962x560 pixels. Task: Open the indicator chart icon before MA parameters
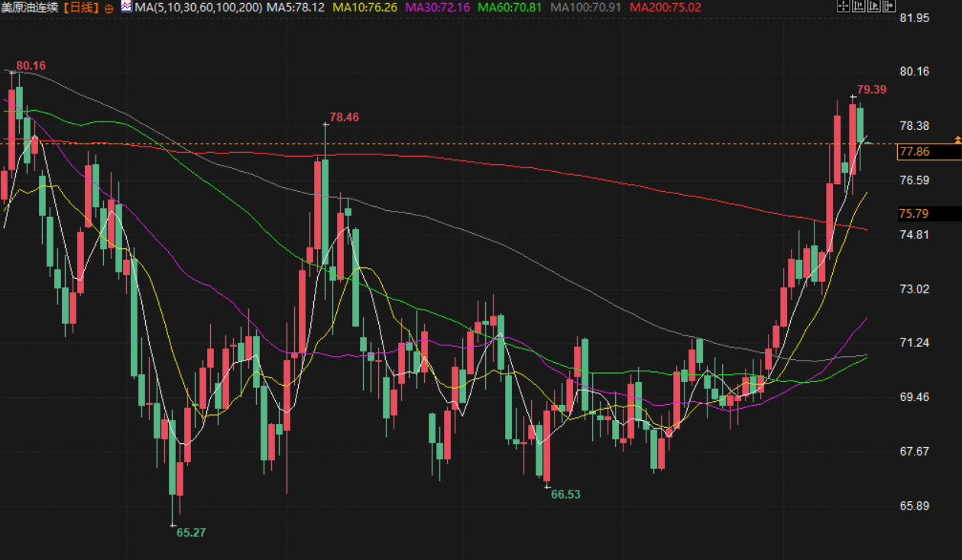pos(126,7)
